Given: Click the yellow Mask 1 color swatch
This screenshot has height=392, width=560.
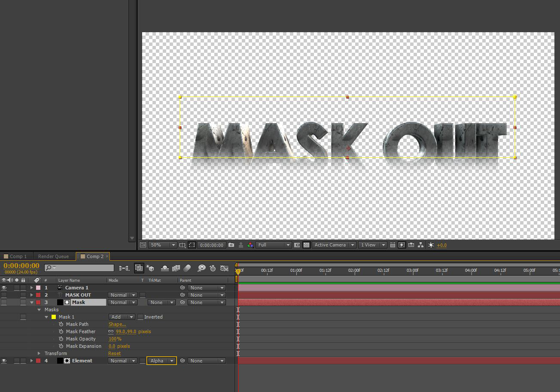Looking at the screenshot, I should pos(54,317).
